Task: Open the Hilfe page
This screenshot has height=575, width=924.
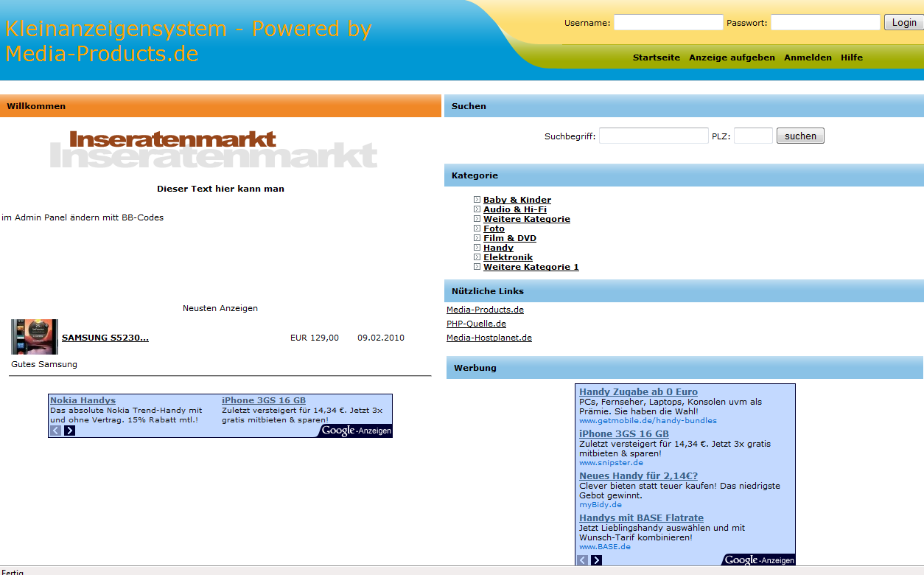Action: [851, 57]
